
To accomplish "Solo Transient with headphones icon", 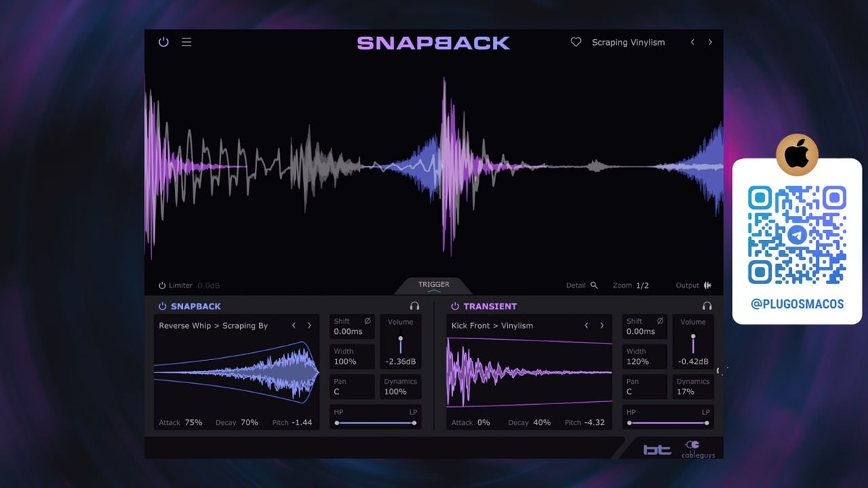I will pos(707,307).
